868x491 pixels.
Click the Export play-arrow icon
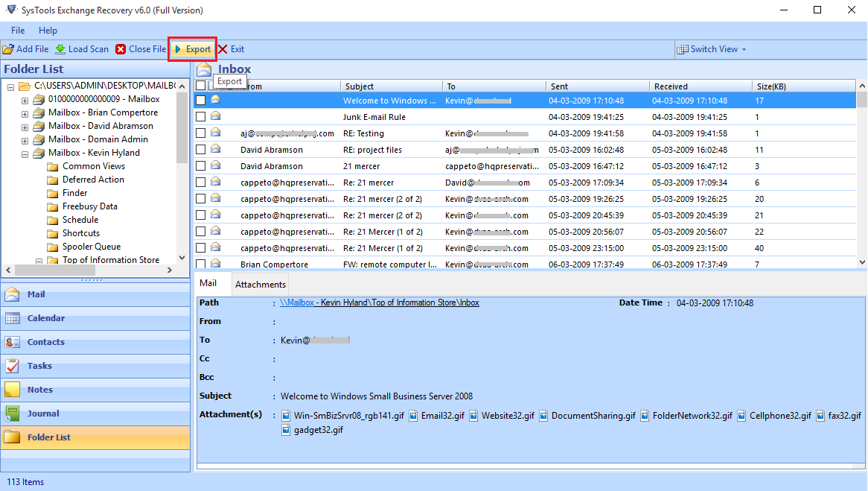tap(178, 49)
